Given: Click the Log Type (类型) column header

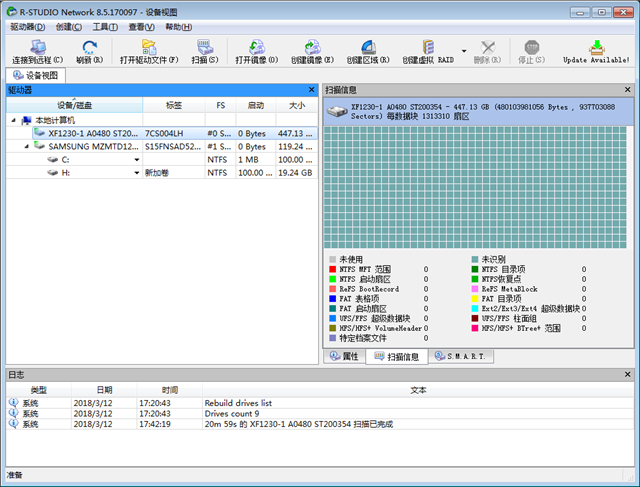Looking at the screenshot, I should pyautogui.click(x=39, y=390).
